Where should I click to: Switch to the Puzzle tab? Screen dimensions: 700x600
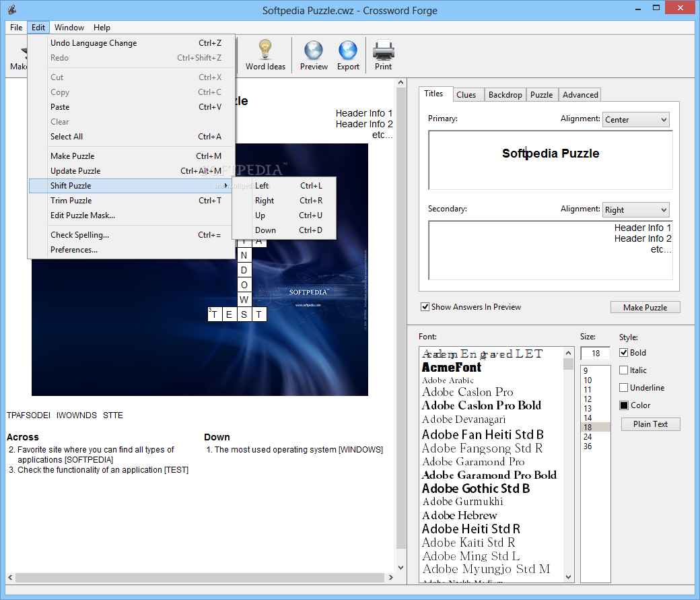pyautogui.click(x=542, y=95)
